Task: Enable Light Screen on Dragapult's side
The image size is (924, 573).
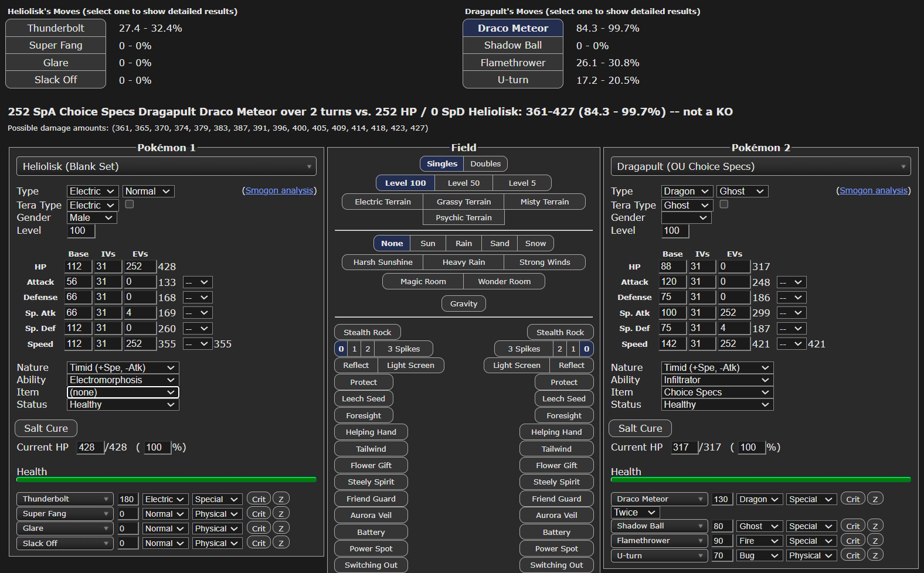Action: pos(517,365)
